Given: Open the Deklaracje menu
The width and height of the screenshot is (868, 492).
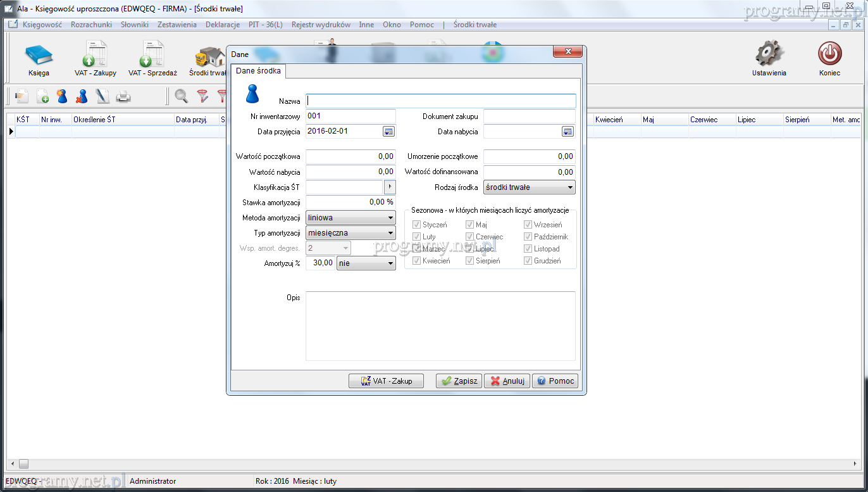Looking at the screenshot, I should tap(222, 25).
